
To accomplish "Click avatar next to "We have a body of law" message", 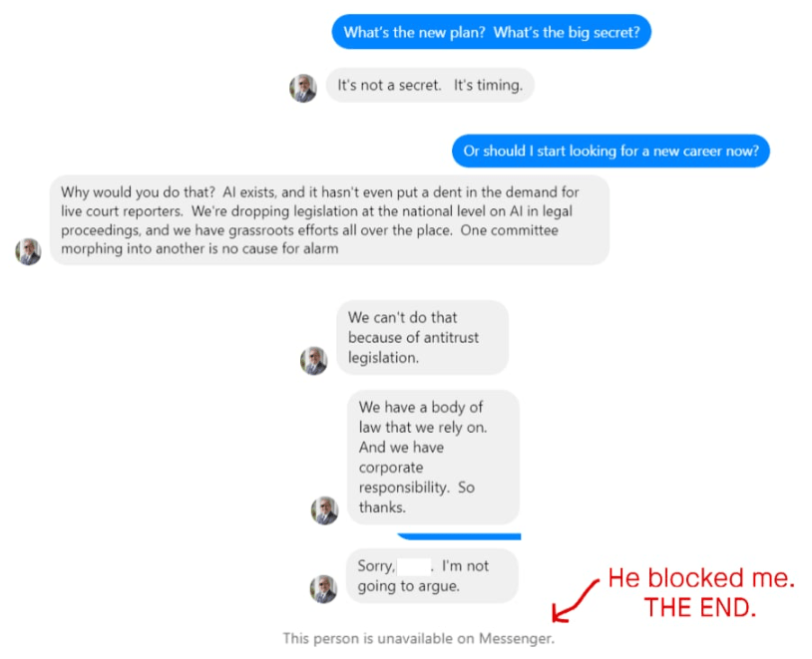I will click(324, 510).
